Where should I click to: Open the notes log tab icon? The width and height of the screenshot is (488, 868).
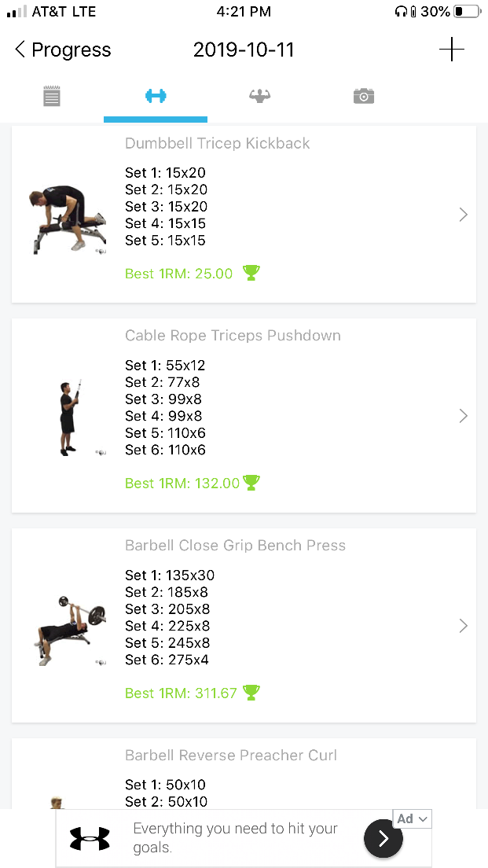52,97
